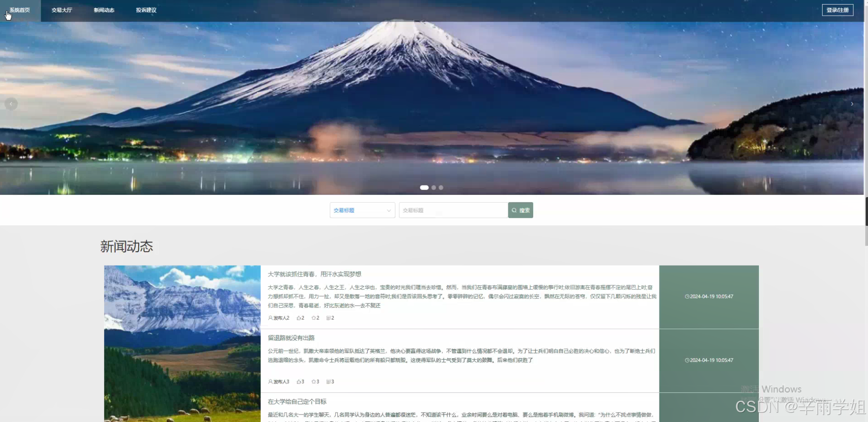
Task: Open article 留退路就没有出路
Action: point(291,338)
